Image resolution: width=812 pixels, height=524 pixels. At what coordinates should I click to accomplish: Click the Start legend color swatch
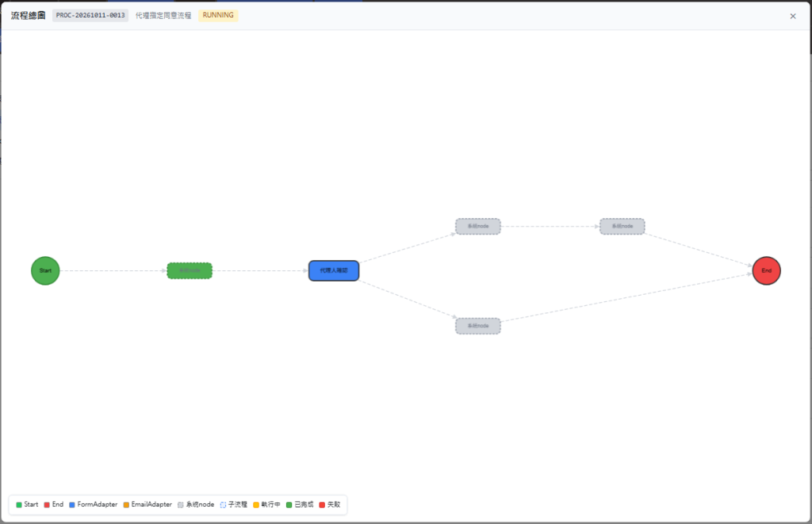pos(19,505)
